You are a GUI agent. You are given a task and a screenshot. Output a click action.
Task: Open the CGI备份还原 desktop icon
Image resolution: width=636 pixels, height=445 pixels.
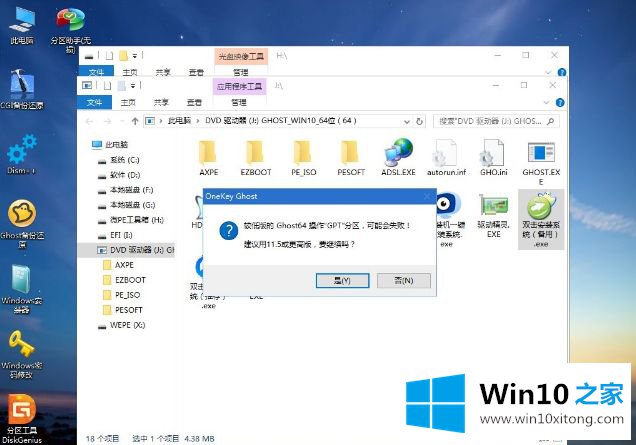coord(20,89)
